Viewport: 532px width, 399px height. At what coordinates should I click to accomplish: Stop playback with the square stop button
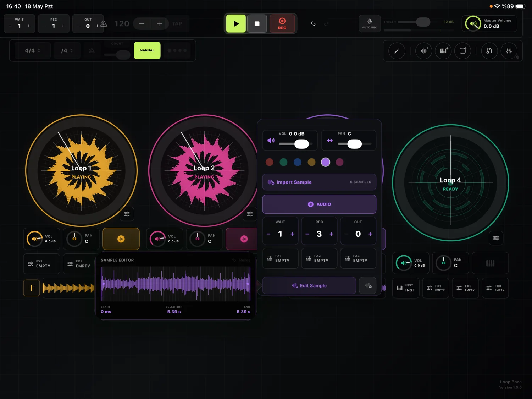tap(257, 24)
